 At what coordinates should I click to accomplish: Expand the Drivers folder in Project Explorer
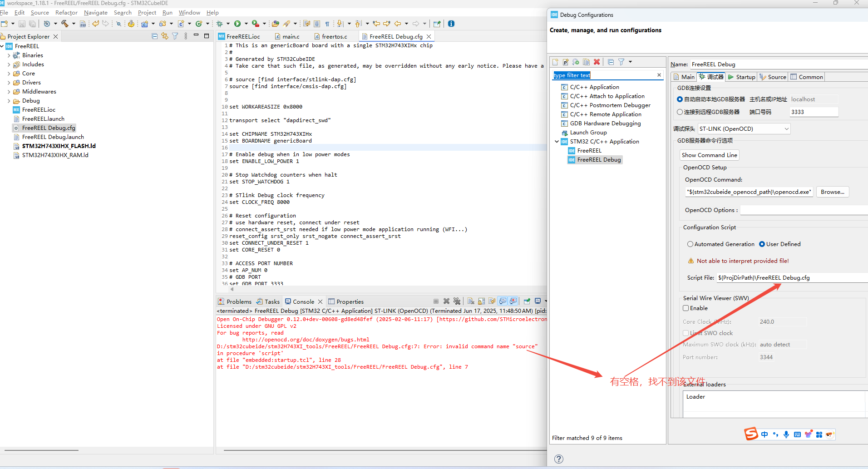(9, 83)
